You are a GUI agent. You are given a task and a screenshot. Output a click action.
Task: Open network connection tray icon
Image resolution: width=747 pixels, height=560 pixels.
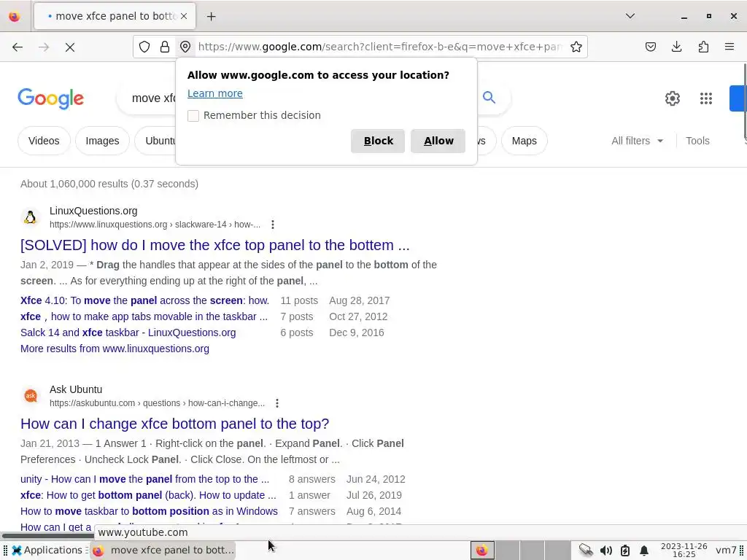coord(586,550)
